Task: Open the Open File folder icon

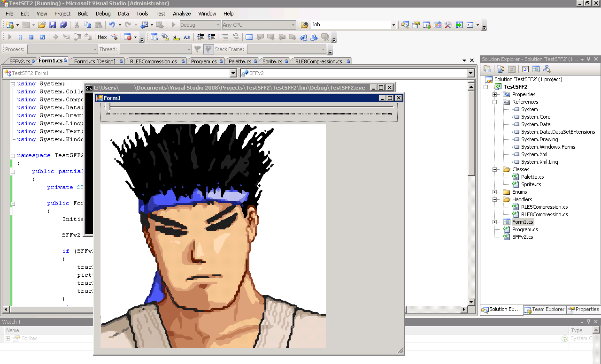Action: (42, 25)
